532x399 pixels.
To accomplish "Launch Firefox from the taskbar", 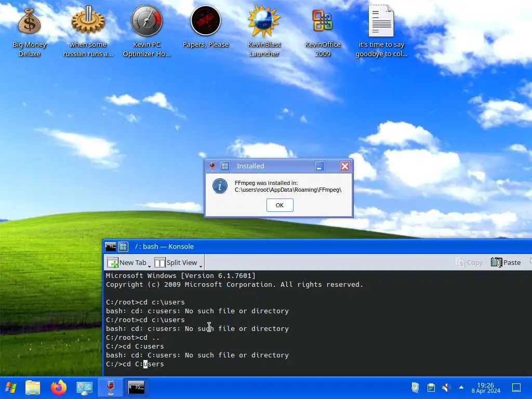I will point(59,388).
